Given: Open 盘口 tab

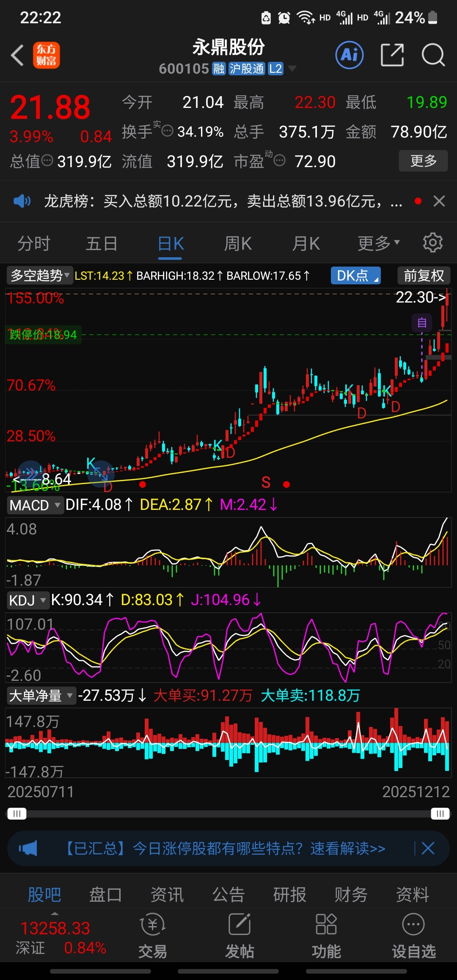Looking at the screenshot, I should (x=105, y=894).
